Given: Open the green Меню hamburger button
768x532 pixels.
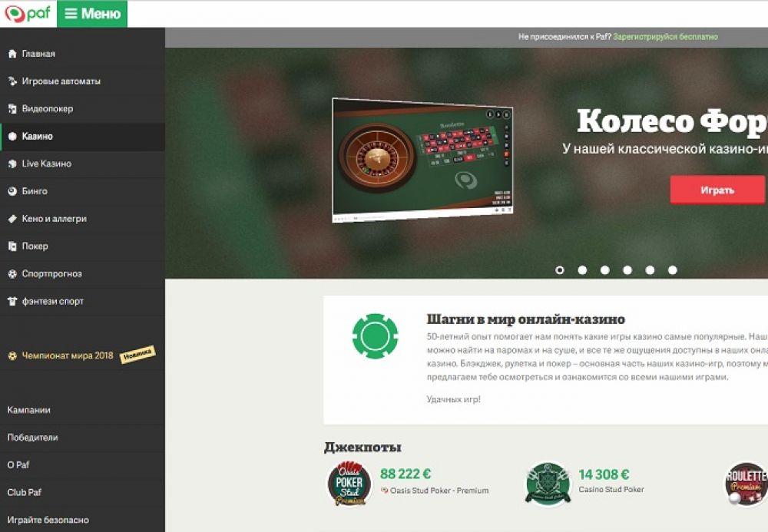Looking at the screenshot, I should [x=92, y=14].
